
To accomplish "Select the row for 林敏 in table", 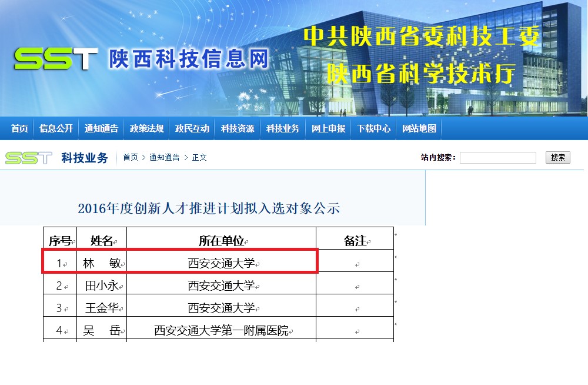I will (x=180, y=261).
